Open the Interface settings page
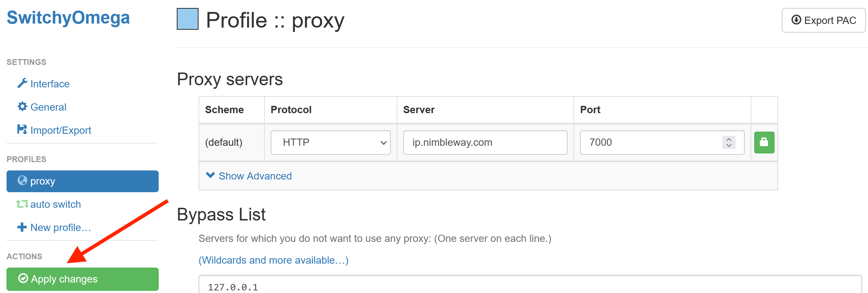Image resolution: width=868 pixels, height=293 pixels. coord(50,84)
